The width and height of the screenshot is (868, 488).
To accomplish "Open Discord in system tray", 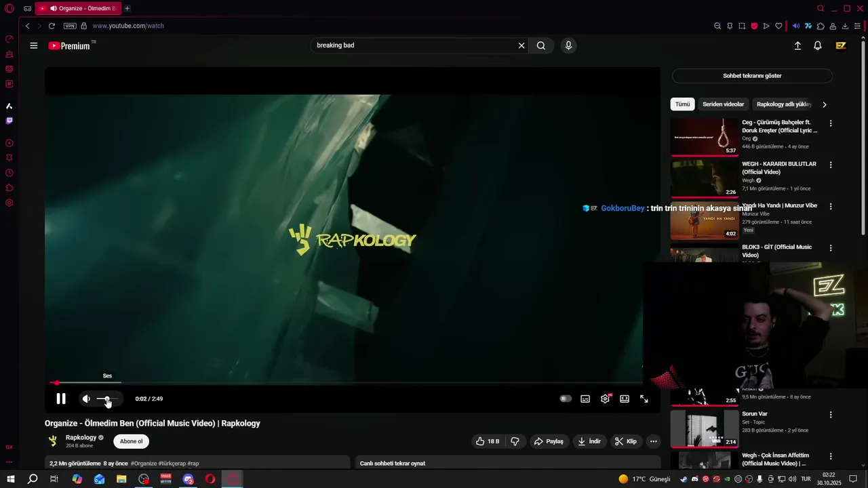I will 694,479.
